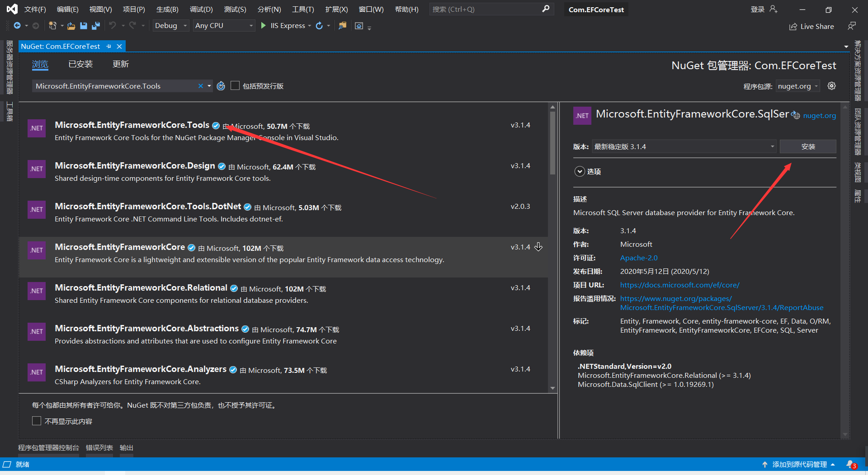Open the Tools menu

coord(303,9)
